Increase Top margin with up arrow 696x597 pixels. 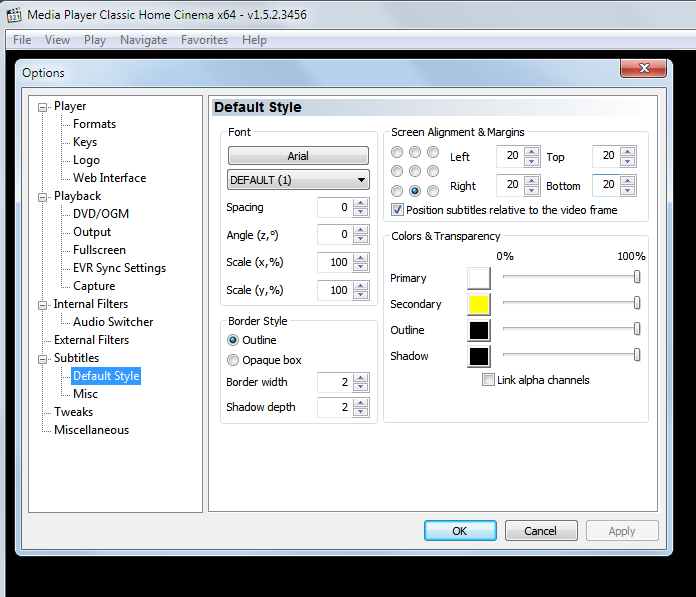[x=627, y=152]
